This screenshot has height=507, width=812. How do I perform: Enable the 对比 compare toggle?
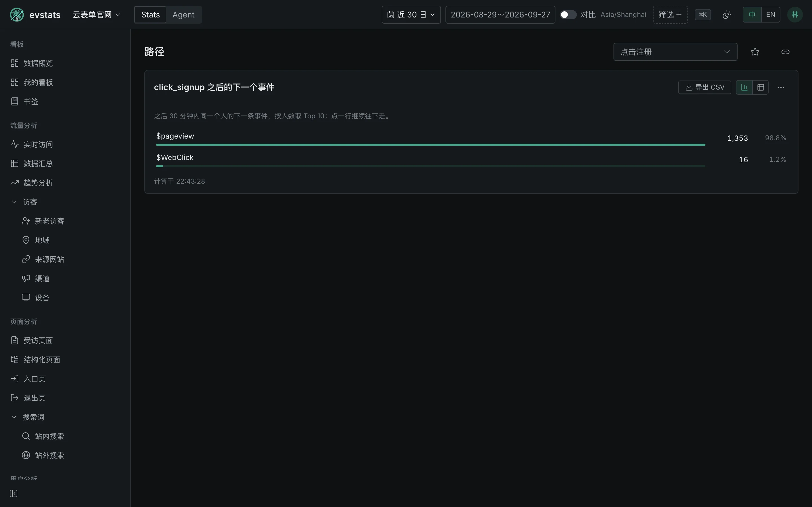point(568,15)
